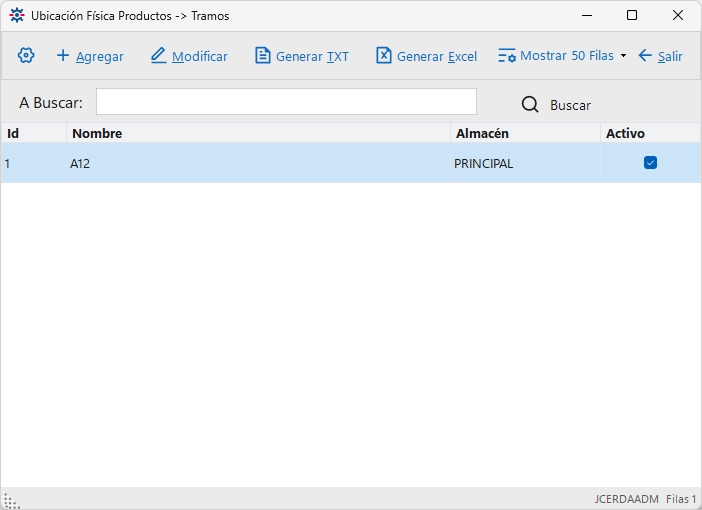Focus the A Buscar search input field
Image resolution: width=702 pixels, height=510 pixels.
tap(286, 102)
